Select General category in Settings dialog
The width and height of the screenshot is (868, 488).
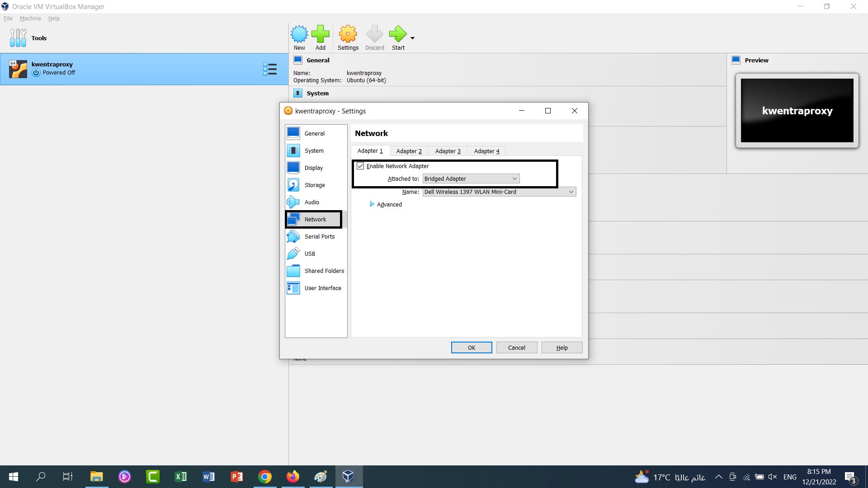pyautogui.click(x=316, y=133)
